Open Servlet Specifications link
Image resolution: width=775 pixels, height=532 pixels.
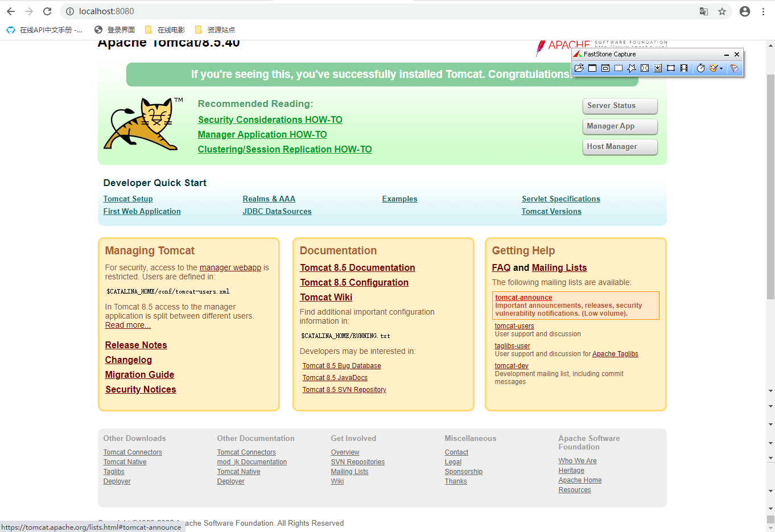[x=560, y=199]
